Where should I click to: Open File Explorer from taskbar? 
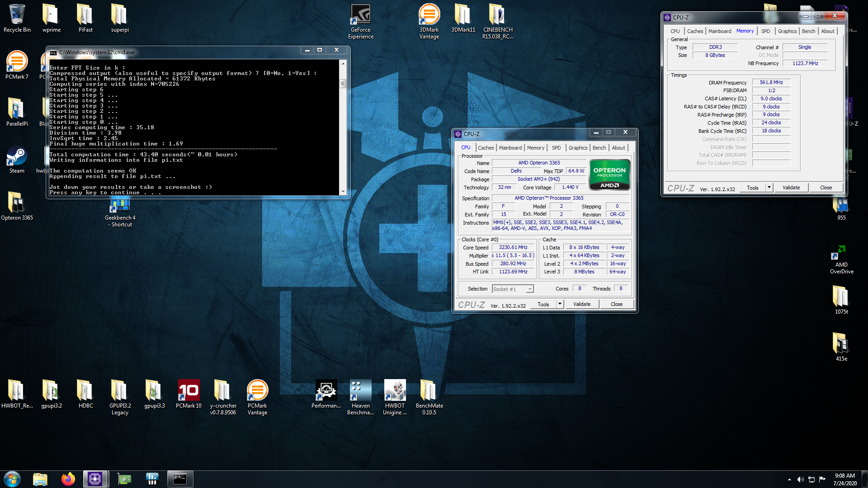40,479
